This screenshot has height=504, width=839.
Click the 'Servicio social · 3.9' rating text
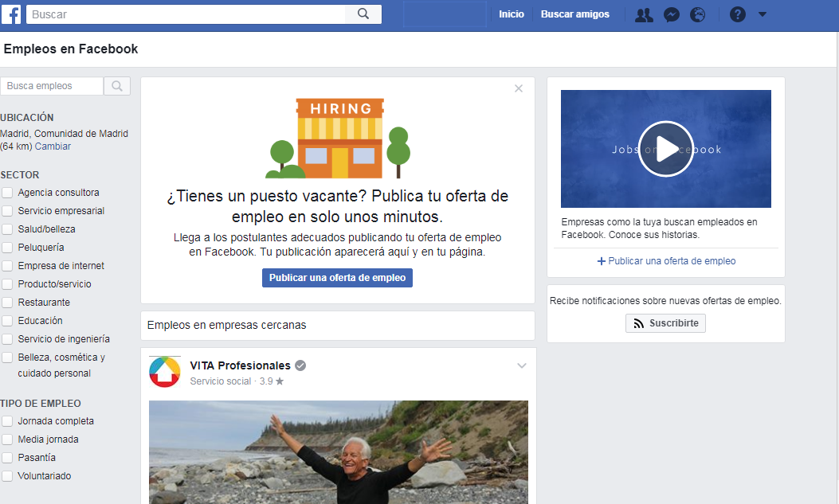click(x=237, y=381)
